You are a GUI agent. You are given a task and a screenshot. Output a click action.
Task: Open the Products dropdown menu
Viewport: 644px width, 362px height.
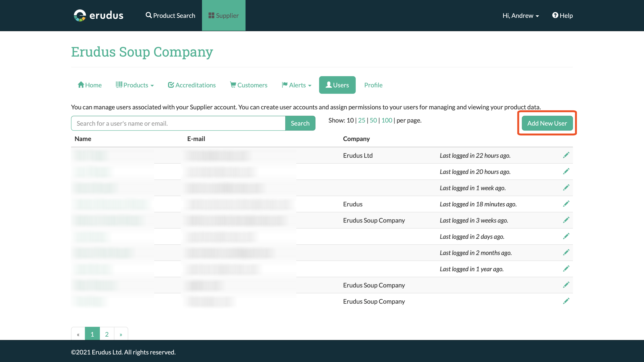[x=135, y=85]
